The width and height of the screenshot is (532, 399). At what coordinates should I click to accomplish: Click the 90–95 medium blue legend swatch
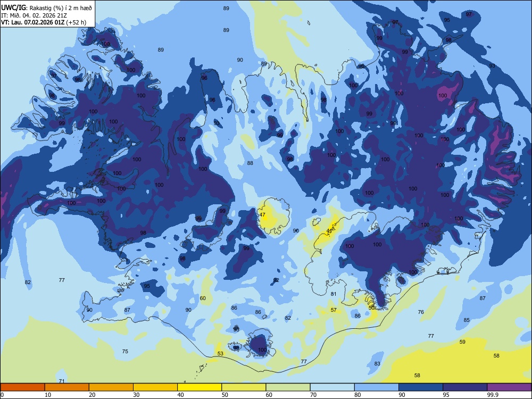tap(421, 387)
